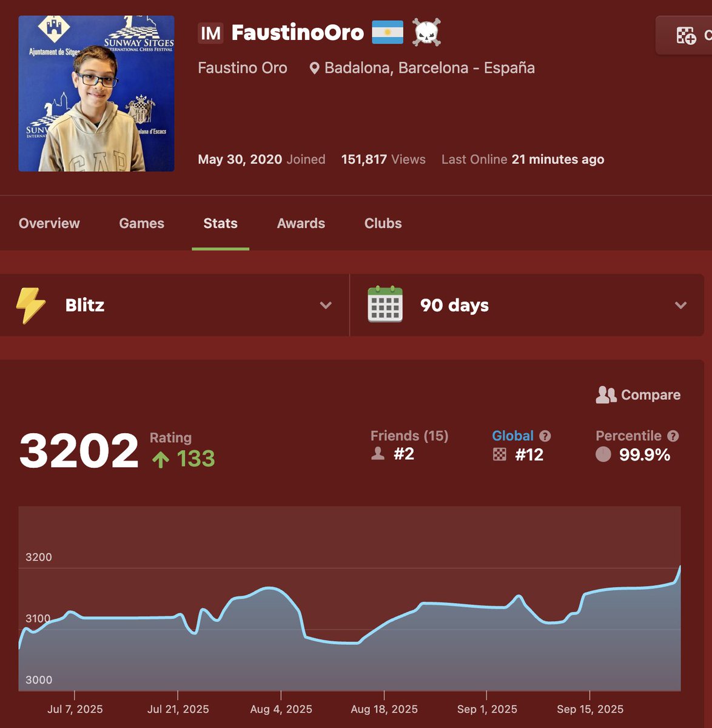Click the IM title badge
Image resolution: width=712 pixels, height=728 pixels.
pos(210,33)
